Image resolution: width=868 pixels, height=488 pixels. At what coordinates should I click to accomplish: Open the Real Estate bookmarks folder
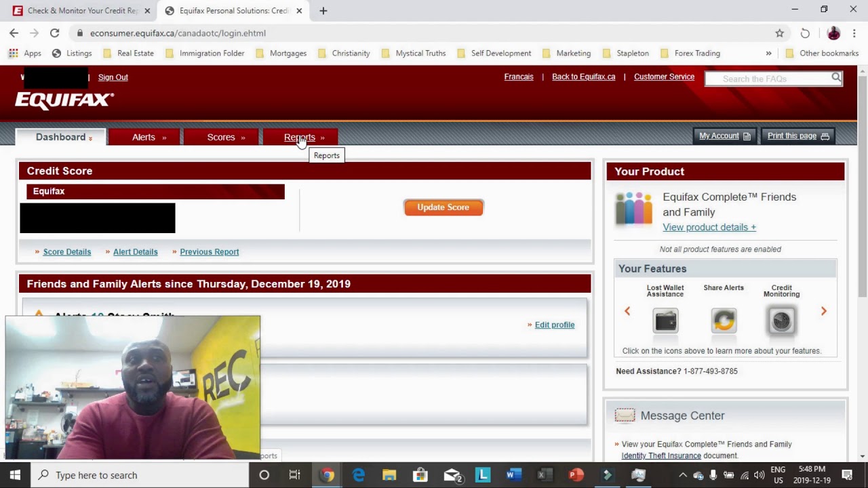pos(128,53)
